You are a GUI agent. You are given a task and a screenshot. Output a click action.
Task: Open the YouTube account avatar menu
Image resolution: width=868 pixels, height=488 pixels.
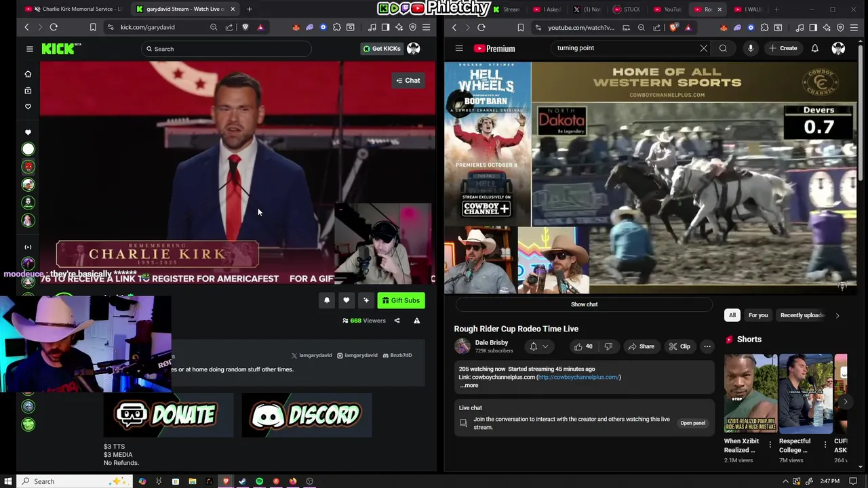[x=838, y=48]
